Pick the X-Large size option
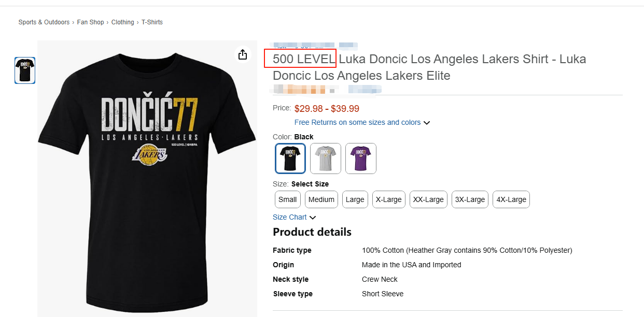 (389, 199)
